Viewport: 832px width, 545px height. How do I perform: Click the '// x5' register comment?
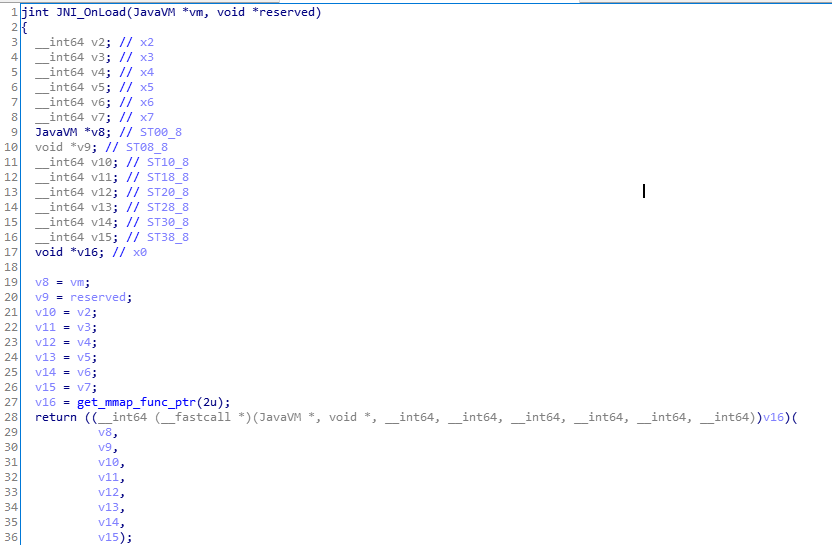click(136, 86)
